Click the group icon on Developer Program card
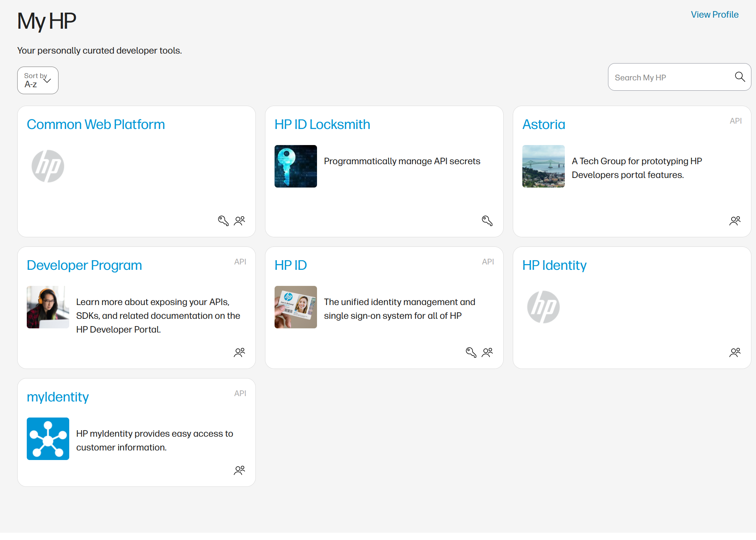This screenshot has width=756, height=540. [240, 352]
